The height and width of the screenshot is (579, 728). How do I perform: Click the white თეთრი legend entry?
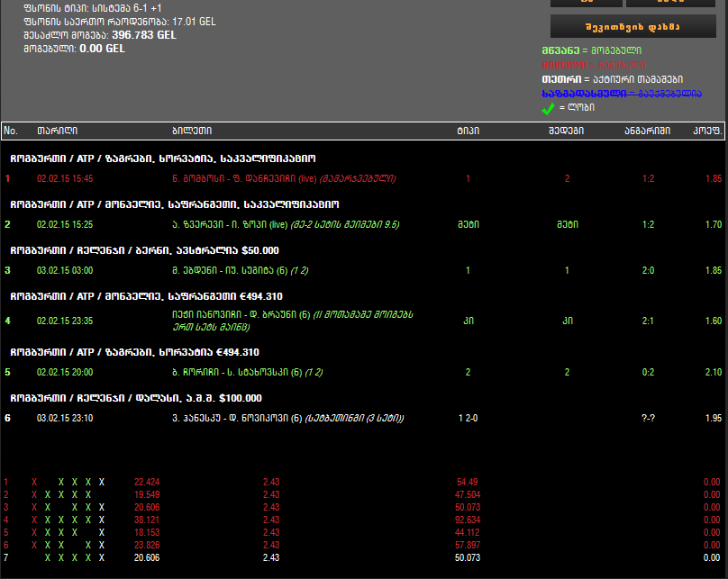pos(613,79)
